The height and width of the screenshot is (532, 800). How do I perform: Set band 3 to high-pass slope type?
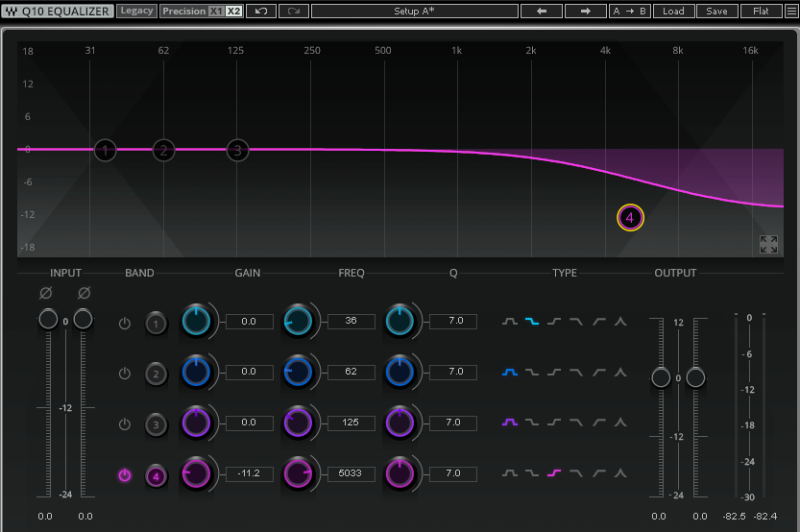click(x=598, y=423)
